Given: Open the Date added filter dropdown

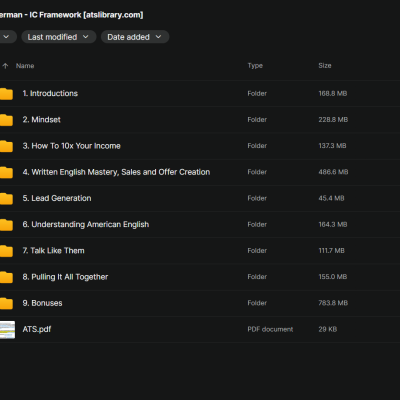Looking at the screenshot, I should click(x=135, y=37).
